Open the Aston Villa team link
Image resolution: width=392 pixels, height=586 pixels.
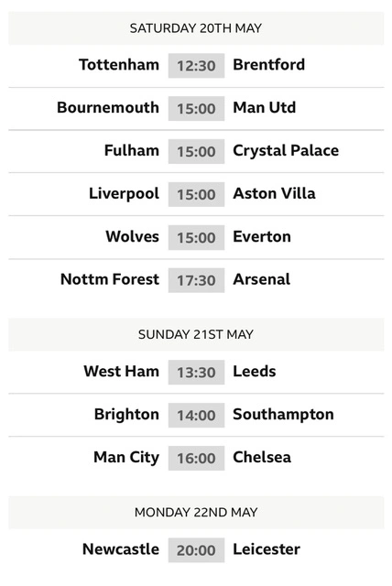(x=274, y=193)
